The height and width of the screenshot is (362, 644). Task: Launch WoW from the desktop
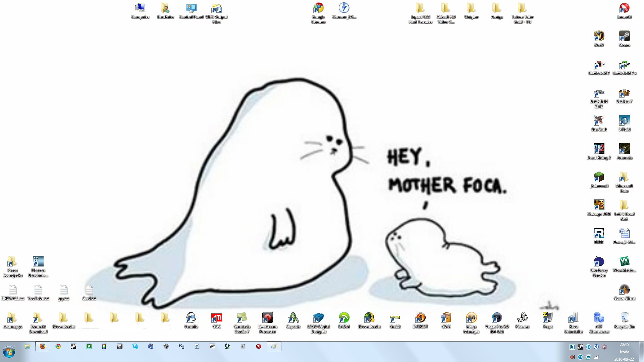tap(599, 39)
